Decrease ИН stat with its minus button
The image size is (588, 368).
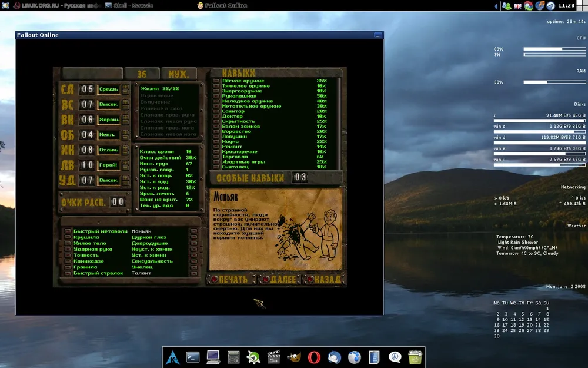point(125,152)
